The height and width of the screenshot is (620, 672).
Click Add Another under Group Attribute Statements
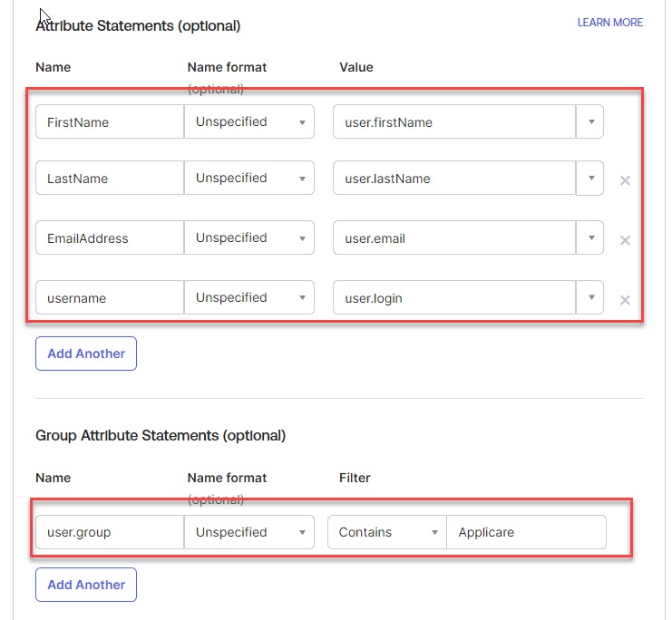86,585
